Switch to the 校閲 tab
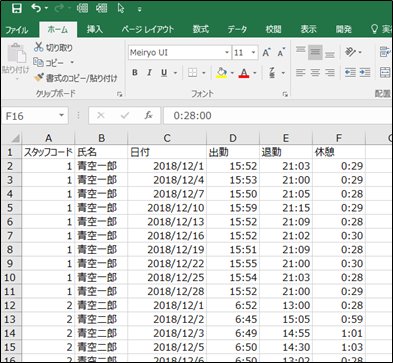The image size is (393, 363). (x=273, y=29)
